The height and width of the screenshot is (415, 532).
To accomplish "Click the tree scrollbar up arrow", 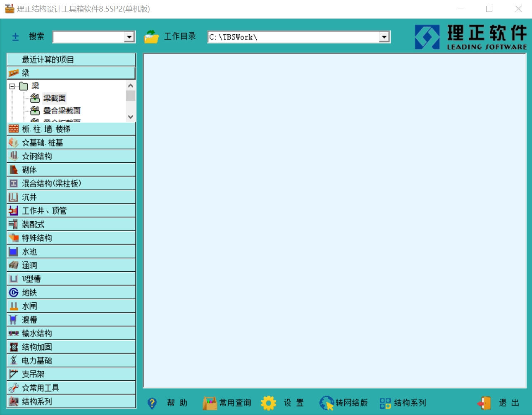I will pos(131,85).
